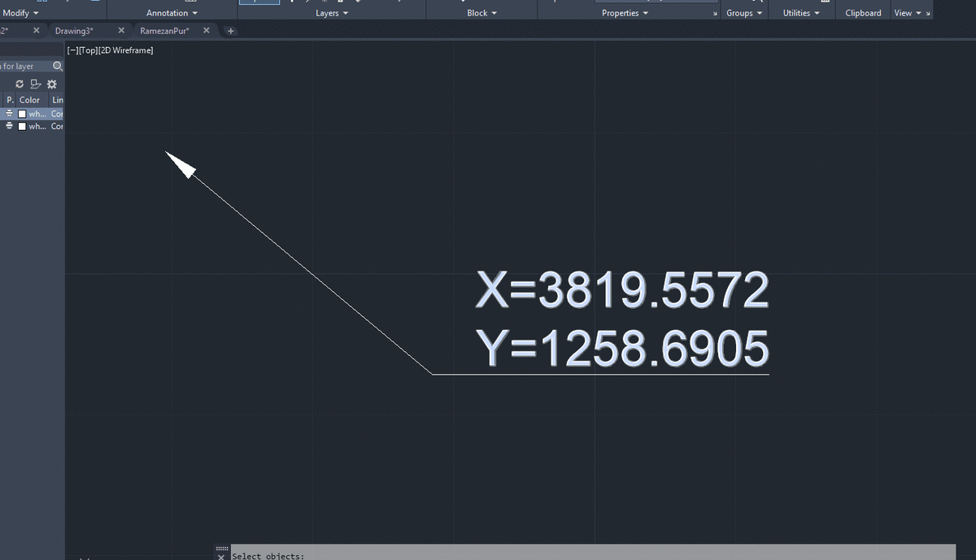The image size is (976, 560).
Task: Close the Drawing3 tab
Action: pos(121,30)
